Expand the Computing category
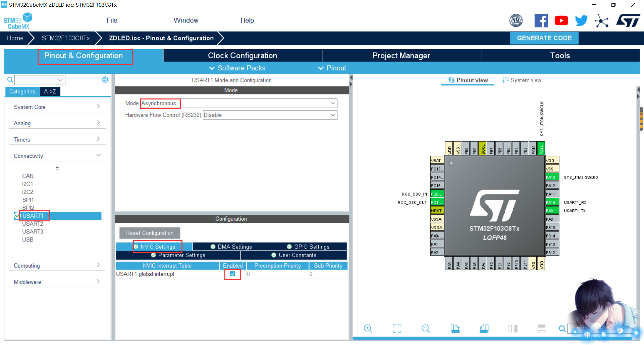The width and height of the screenshot is (644, 345). coord(57,266)
